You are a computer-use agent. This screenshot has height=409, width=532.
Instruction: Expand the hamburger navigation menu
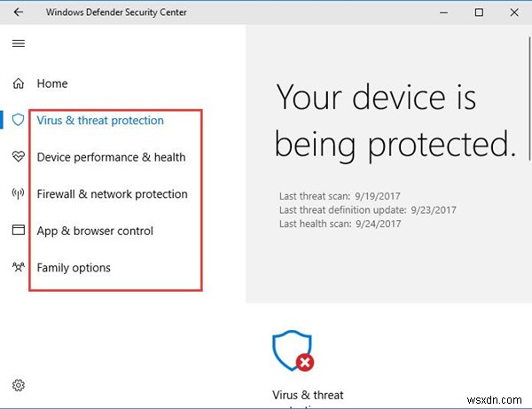19,43
